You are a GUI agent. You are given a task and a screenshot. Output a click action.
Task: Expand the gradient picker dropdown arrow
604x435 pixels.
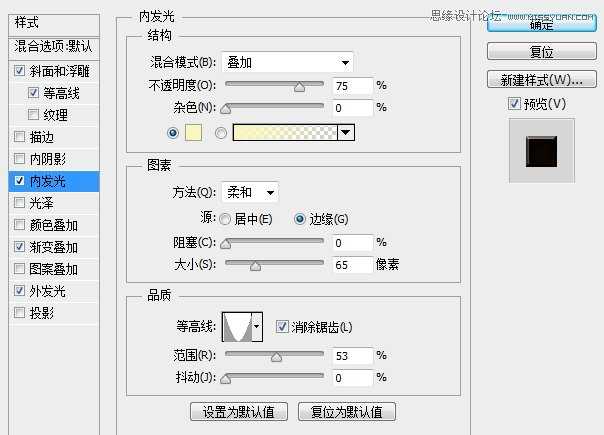pos(346,133)
